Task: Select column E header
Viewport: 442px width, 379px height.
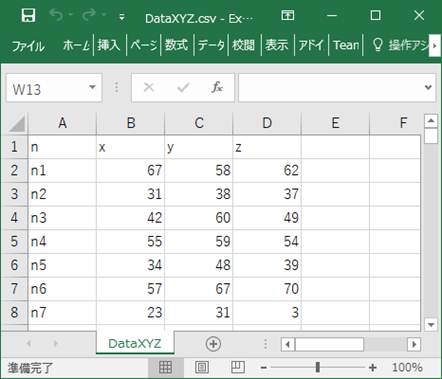Action: (335, 123)
